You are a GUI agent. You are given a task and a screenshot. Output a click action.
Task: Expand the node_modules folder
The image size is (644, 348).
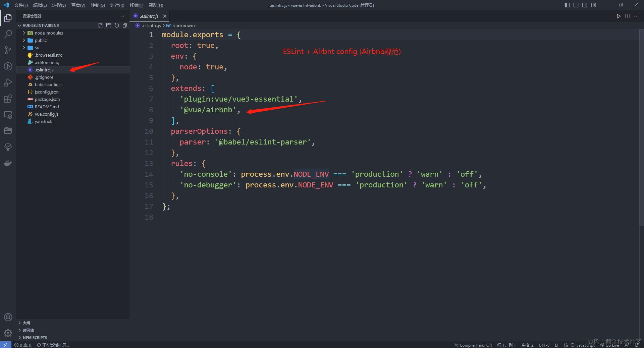click(73, 33)
